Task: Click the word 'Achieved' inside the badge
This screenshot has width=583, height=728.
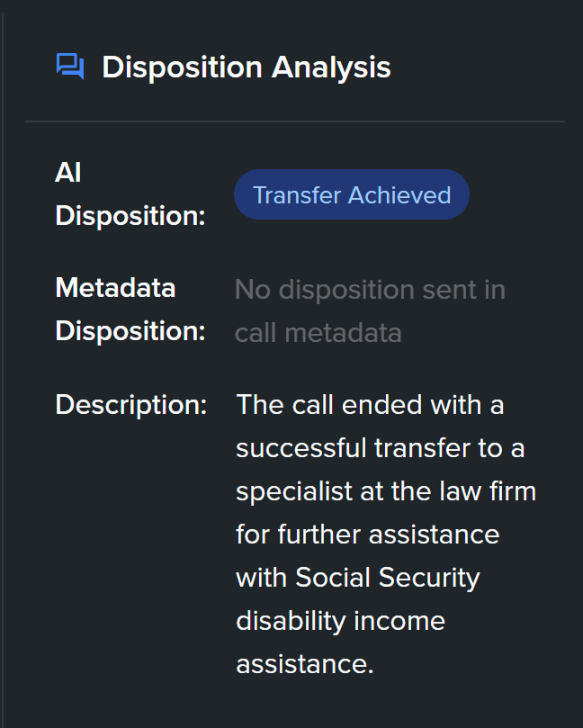Action: click(x=399, y=194)
